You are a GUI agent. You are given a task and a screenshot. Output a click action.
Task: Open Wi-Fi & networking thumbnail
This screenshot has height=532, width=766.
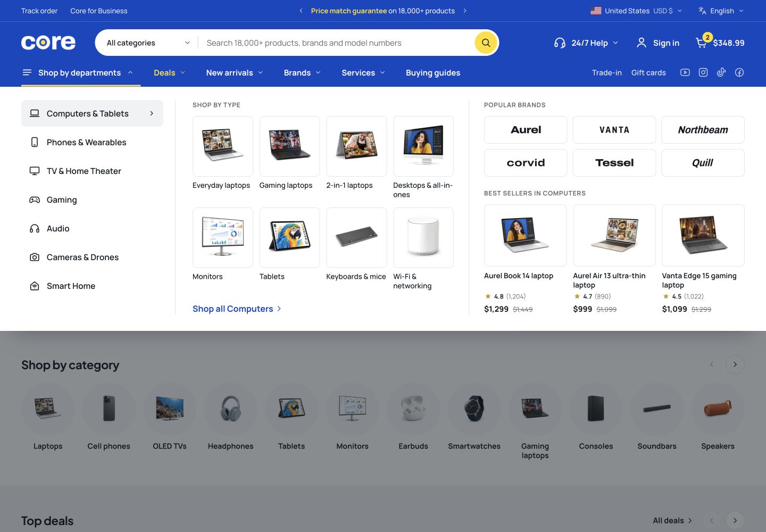click(x=423, y=238)
